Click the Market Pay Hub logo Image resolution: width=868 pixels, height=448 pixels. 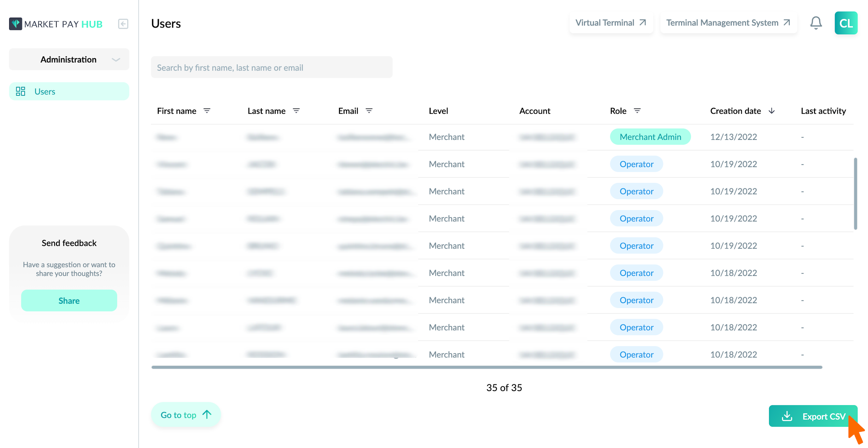56,24
